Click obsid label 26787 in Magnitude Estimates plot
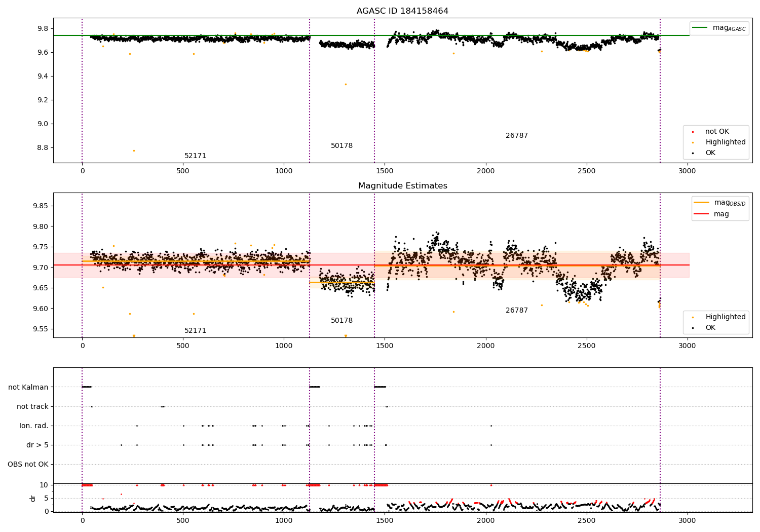The width and height of the screenshot is (760, 532). (x=517, y=311)
